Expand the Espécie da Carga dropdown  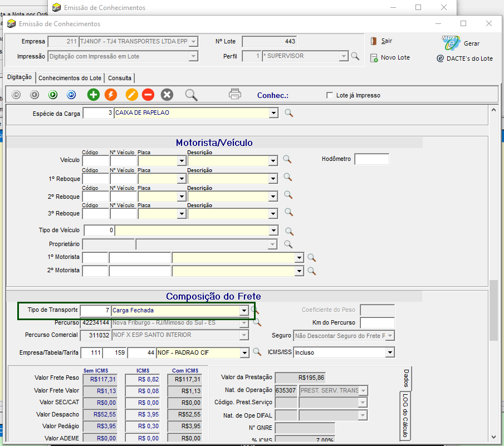point(273,113)
